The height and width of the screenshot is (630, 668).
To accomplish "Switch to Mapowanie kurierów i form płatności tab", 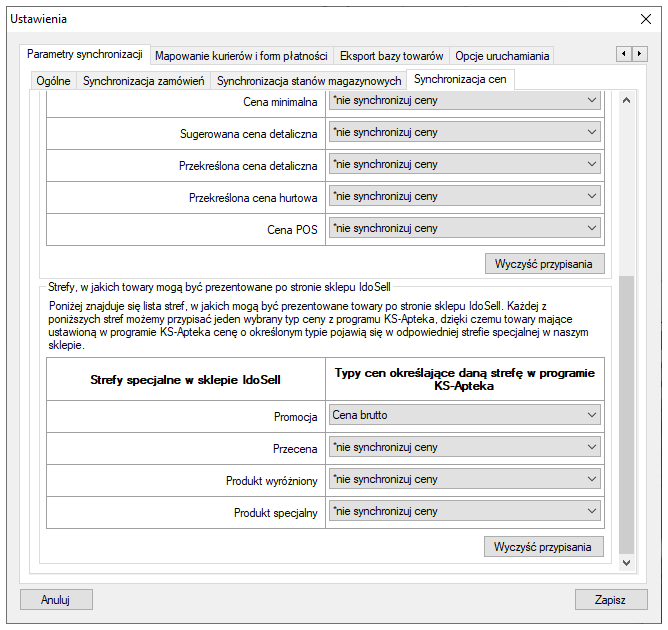I will click(x=241, y=56).
